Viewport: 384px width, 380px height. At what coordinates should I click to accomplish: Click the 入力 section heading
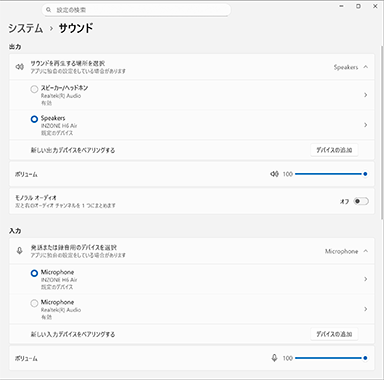15,231
